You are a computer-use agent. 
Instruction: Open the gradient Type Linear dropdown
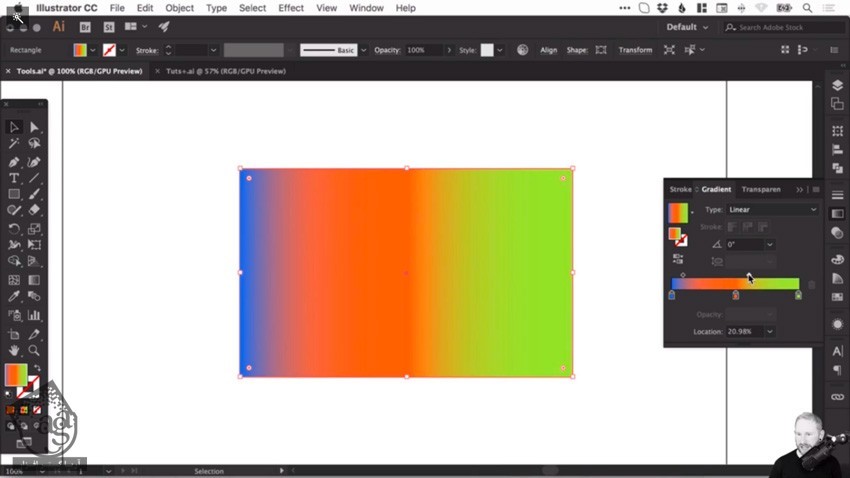772,210
